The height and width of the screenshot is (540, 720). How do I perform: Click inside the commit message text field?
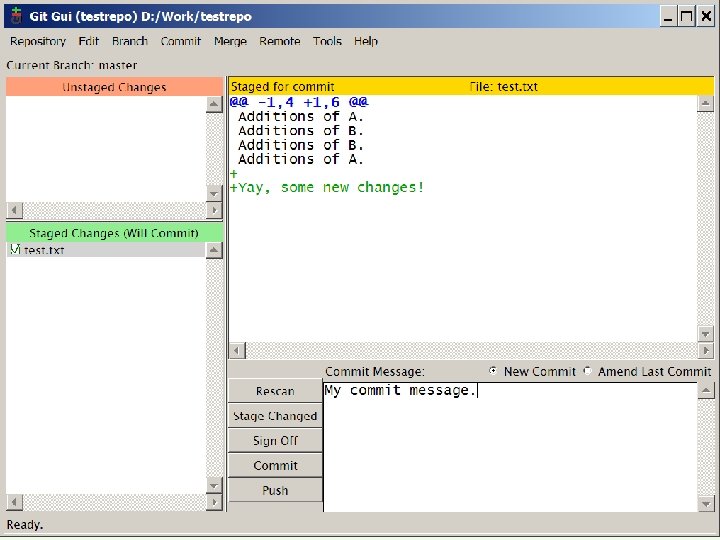[510, 447]
